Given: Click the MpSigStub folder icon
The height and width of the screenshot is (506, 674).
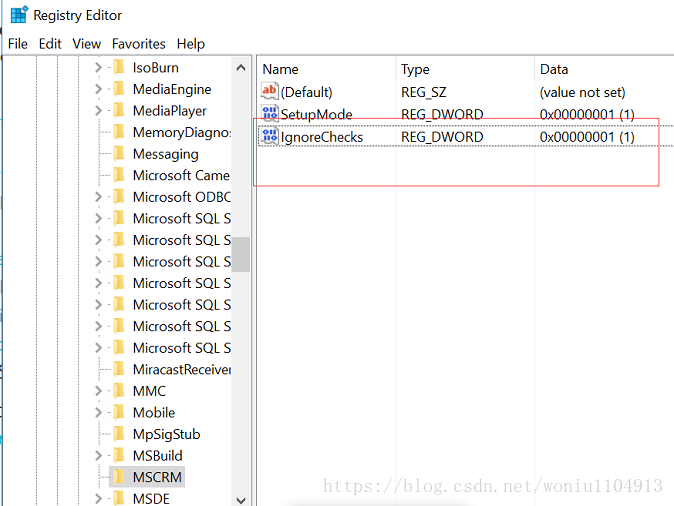Looking at the screenshot, I should (119, 434).
